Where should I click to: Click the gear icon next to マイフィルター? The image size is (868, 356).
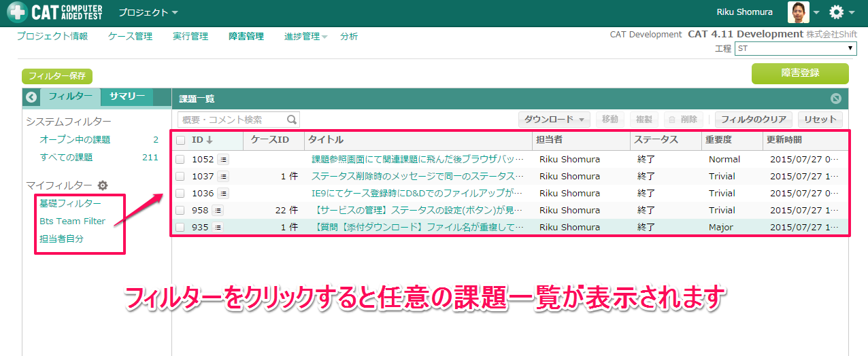(102, 185)
